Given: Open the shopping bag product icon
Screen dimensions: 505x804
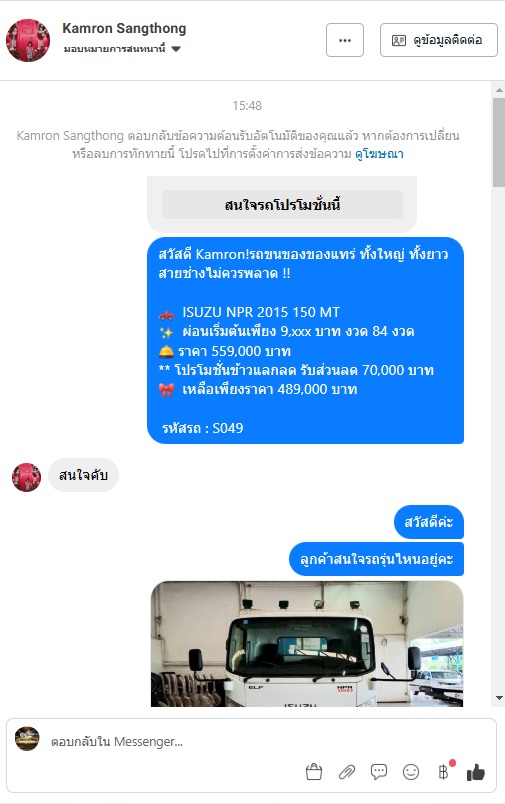Looking at the screenshot, I should [314, 771].
